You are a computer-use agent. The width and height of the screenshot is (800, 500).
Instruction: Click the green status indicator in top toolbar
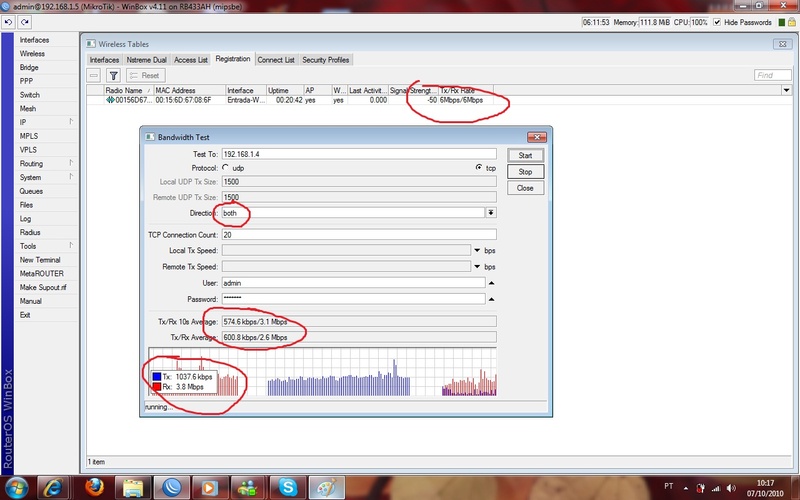click(x=782, y=22)
